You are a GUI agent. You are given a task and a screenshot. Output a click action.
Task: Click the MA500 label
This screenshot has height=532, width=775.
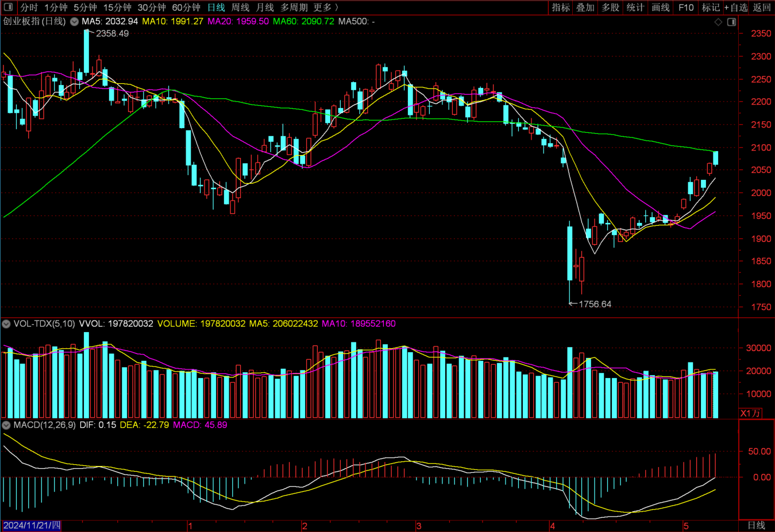pos(356,21)
